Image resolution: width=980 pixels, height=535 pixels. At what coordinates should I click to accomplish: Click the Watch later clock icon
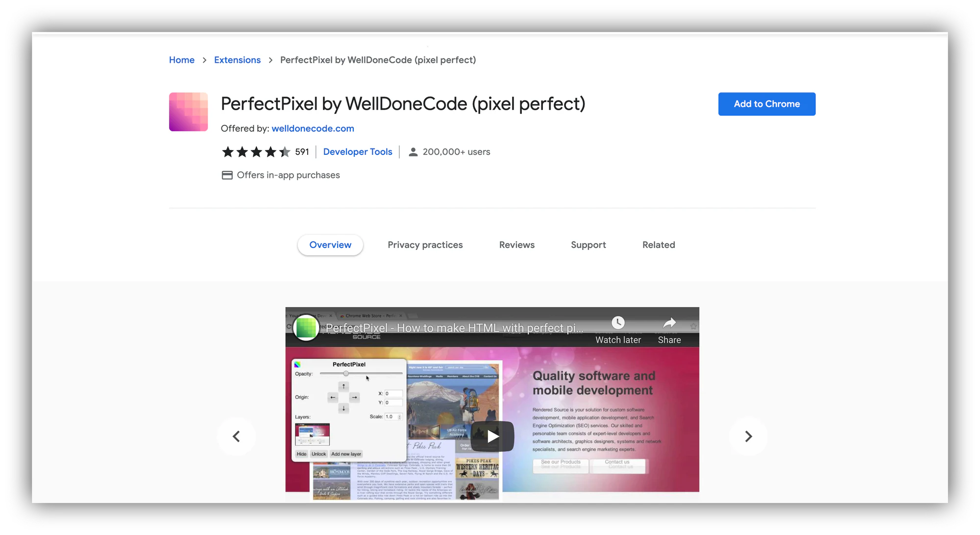point(618,322)
